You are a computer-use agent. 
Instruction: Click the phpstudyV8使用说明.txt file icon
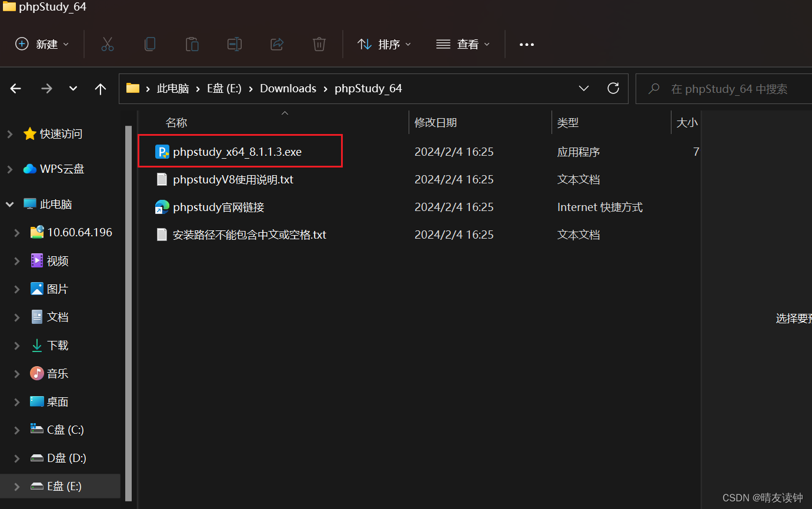point(162,179)
